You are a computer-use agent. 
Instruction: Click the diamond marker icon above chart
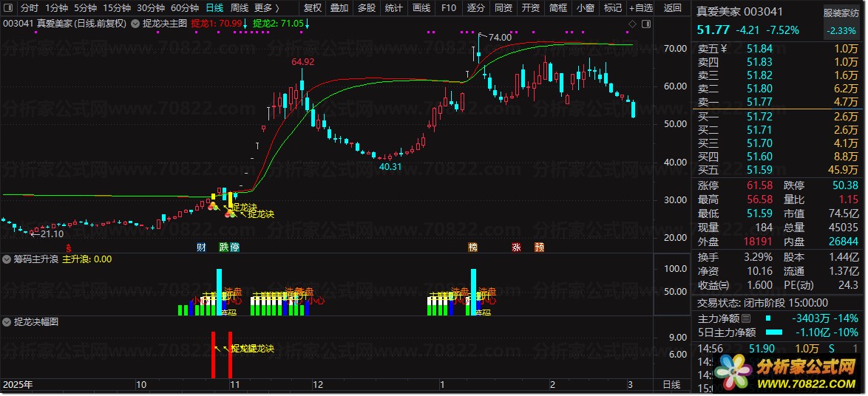pos(633,24)
